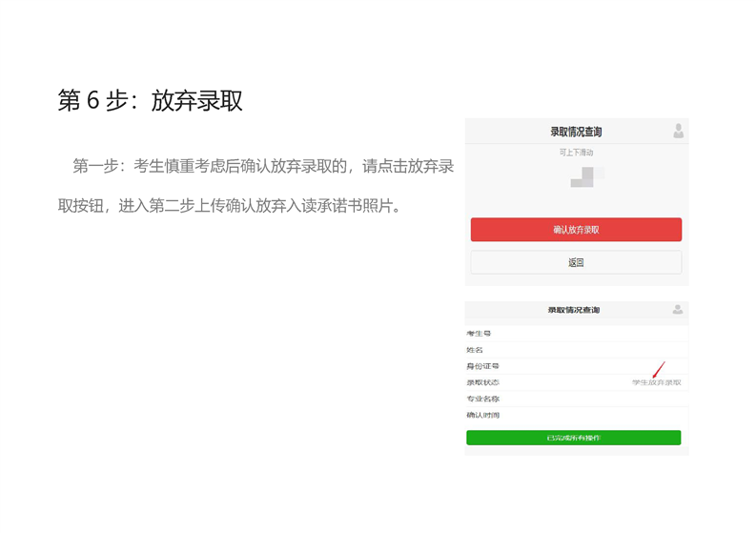Viewport: 756px width, 533px height.
Task: Click the 返回 button
Action: (576, 262)
